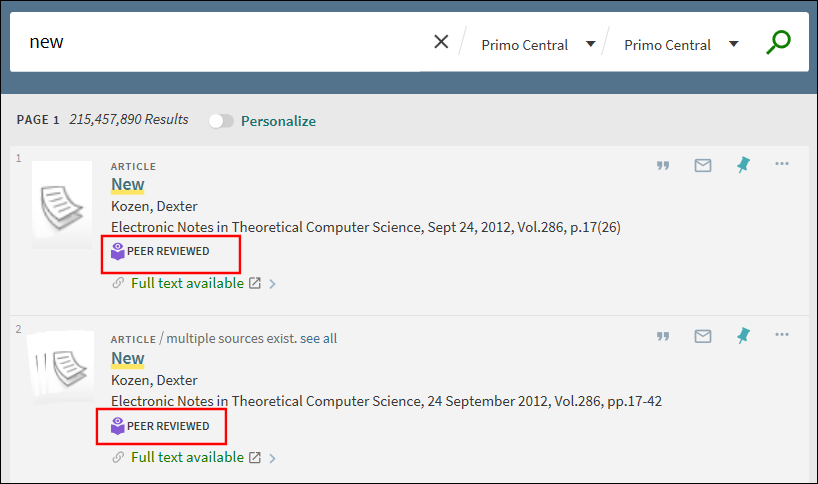
Task: Click the citation quote icon on result 1
Action: click(x=662, y=166)
